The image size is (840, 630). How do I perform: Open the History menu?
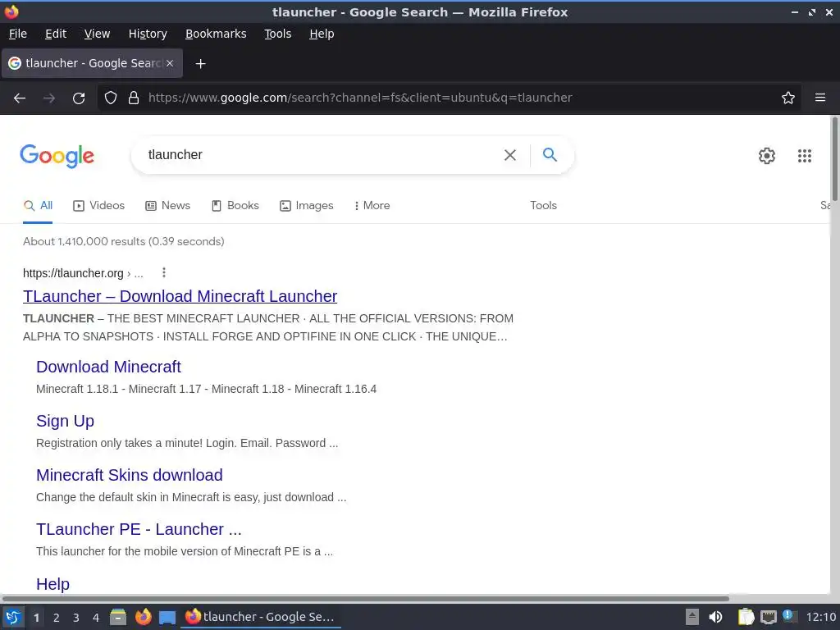click(x=148, y=34)
